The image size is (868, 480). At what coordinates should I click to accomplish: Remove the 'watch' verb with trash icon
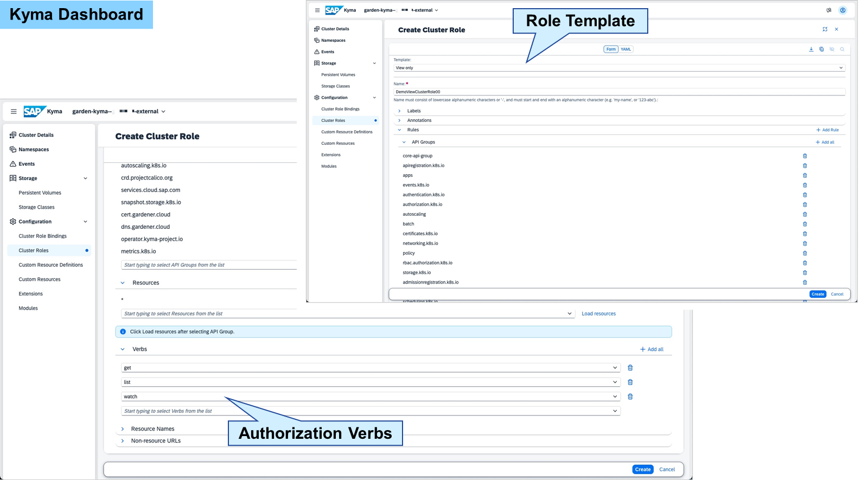tap(630, 396)
